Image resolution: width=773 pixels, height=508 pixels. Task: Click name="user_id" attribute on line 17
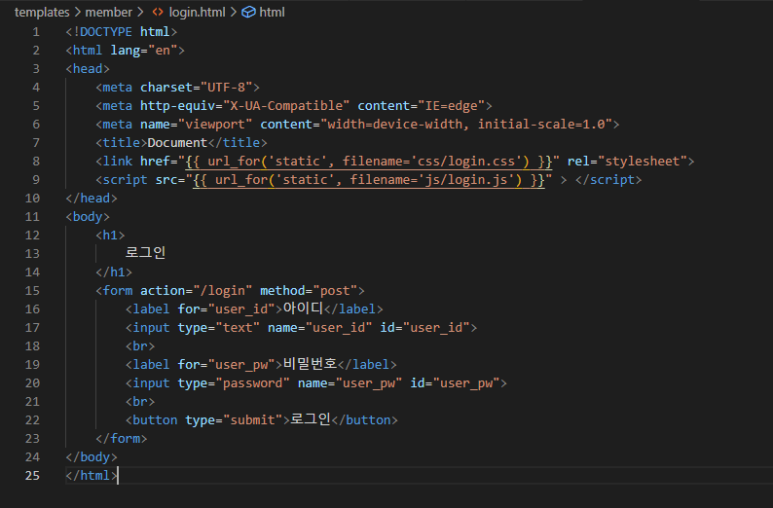(x=320, y=328)
